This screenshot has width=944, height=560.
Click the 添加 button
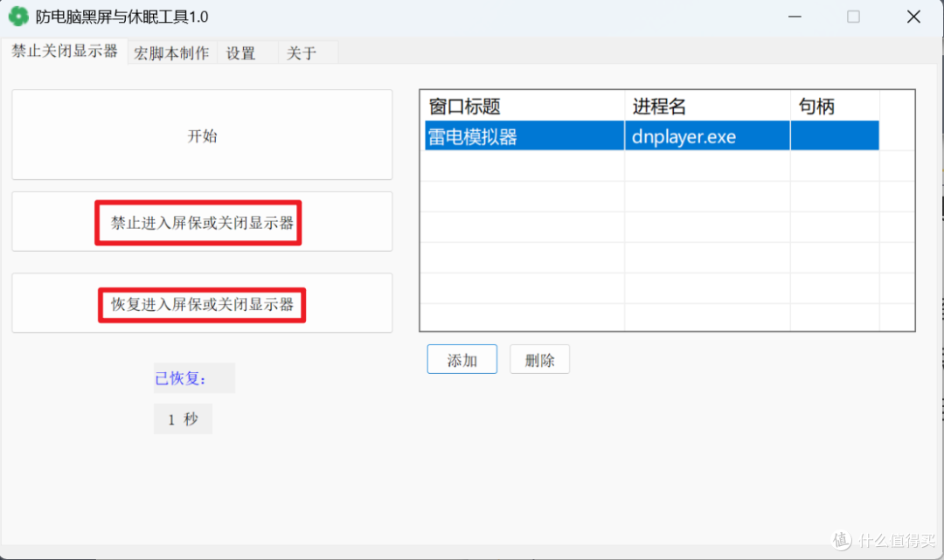coord(462,359)
